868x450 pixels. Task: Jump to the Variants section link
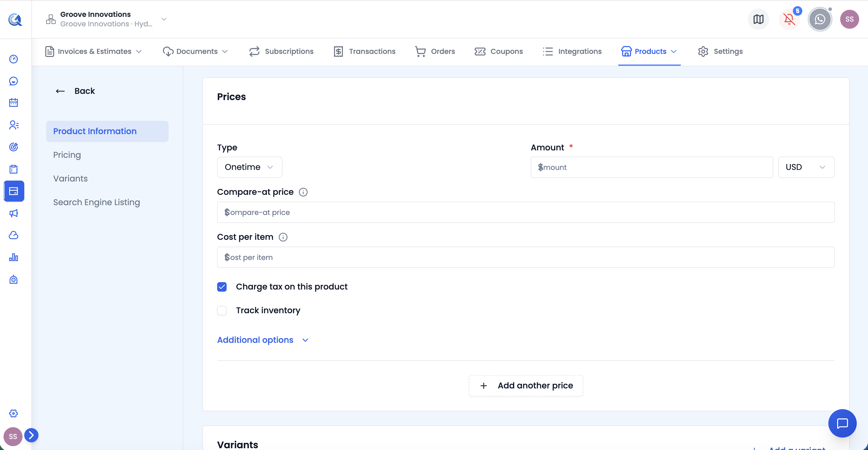(x=70, y=179)
